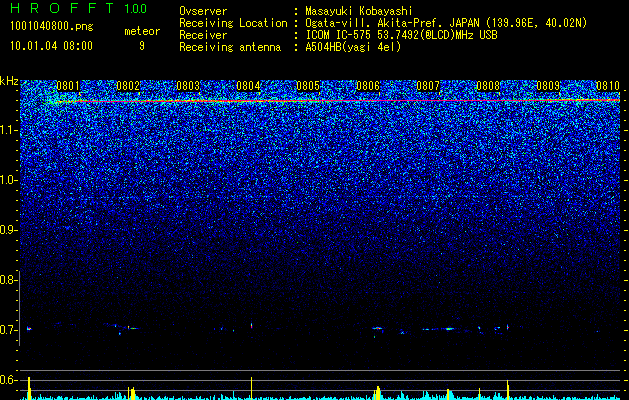This screenshot has width=629, height=400.
Task: Click the 'Ovserver' field label
Action: (x=203, y=11)
